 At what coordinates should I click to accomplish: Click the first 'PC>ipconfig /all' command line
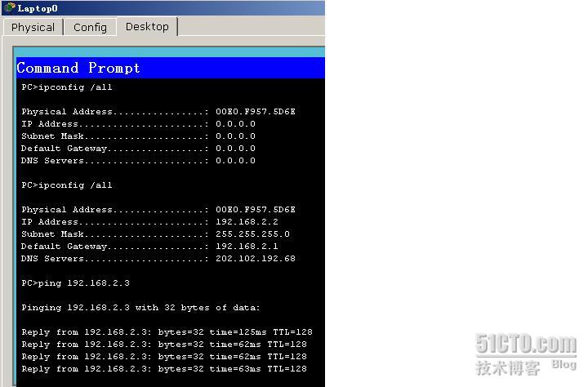(x=67, y=87)
